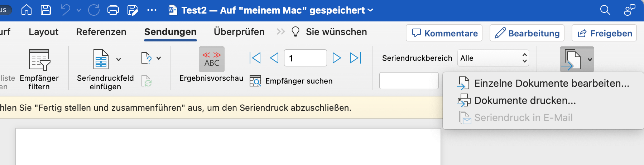Toggle the Ergebnisvorschau preview button
This screenshot has height=165, width=644.
[212, 59]
